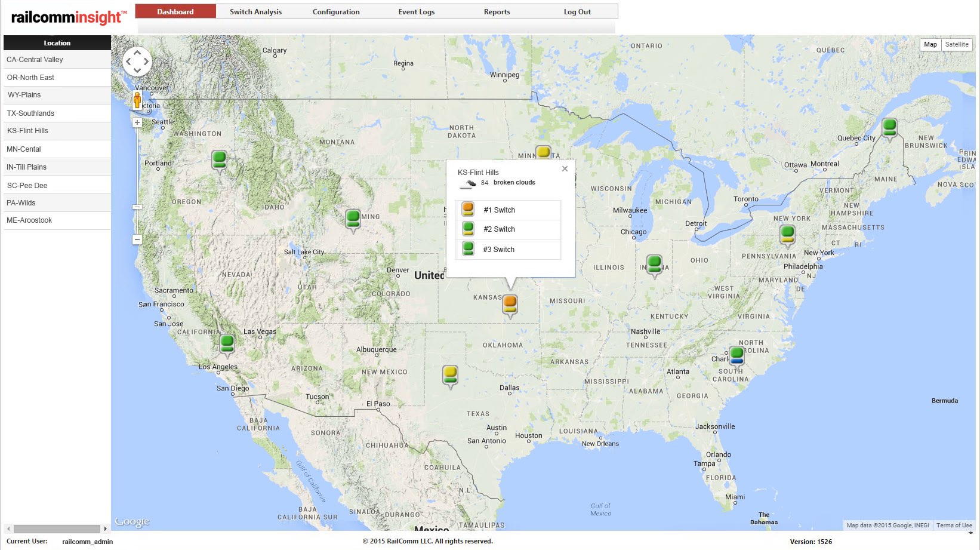Click the map zoom slider handle

137,207
